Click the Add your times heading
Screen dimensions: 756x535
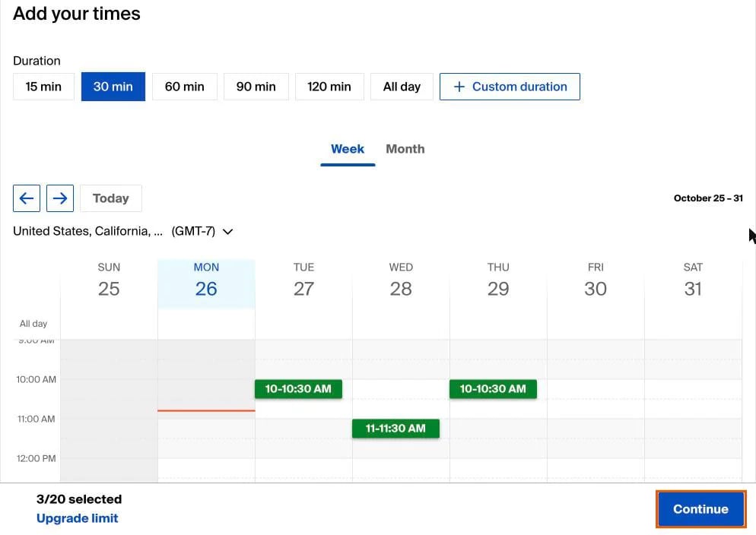(x=77, y=14)
